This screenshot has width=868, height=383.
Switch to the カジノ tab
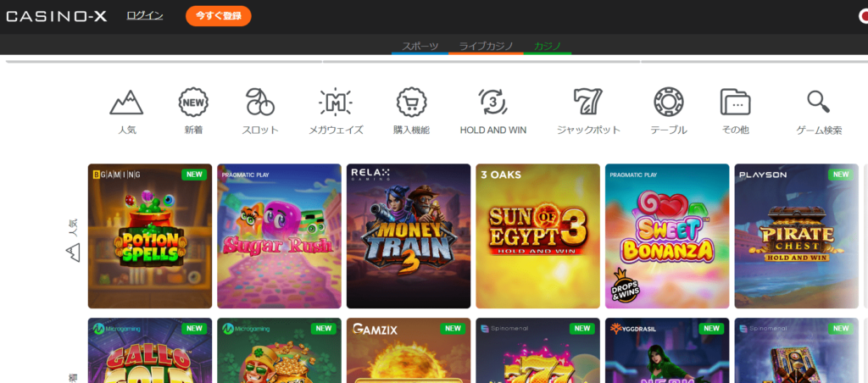pos(548,47)
